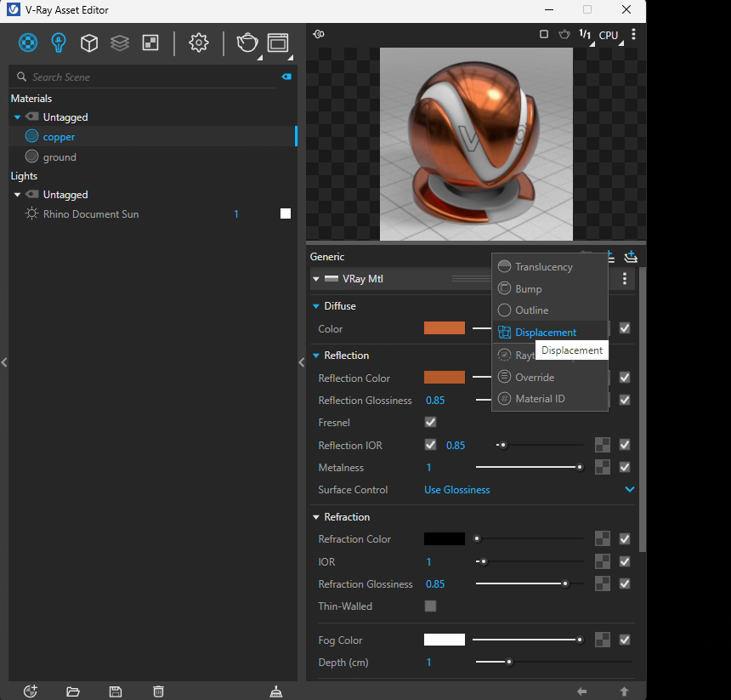The image size is (731, 700).
Task: Click the left arrow icon at bottom right
Action: click(581, 691)
